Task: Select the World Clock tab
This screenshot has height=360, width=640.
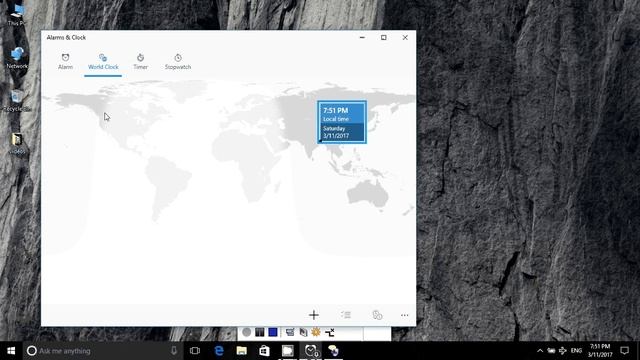Action: [x=103, y=62]
